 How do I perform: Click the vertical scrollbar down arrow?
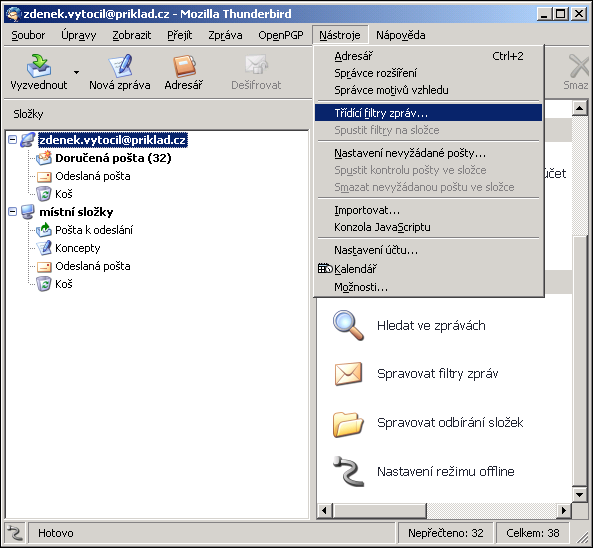(x=579, y=494)
